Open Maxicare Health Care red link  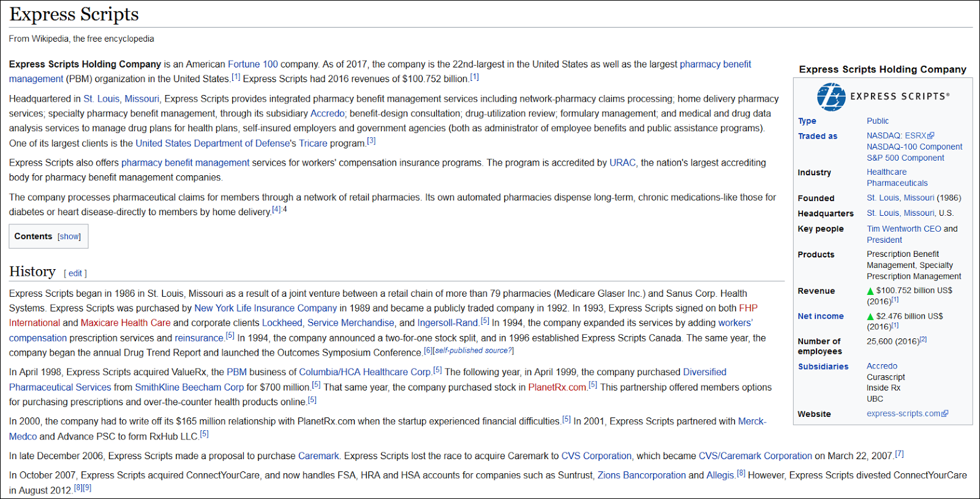tap(126, 323)
